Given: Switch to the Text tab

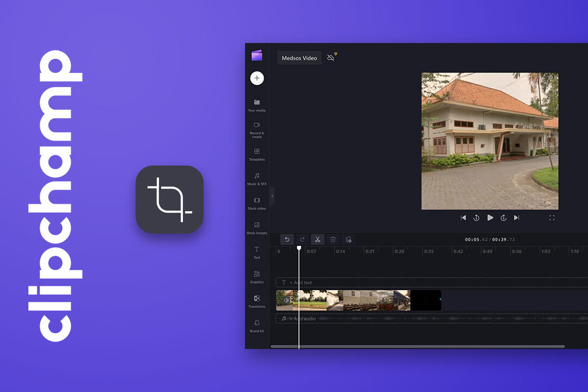Looking at the screenshot, I should (256, 253).
